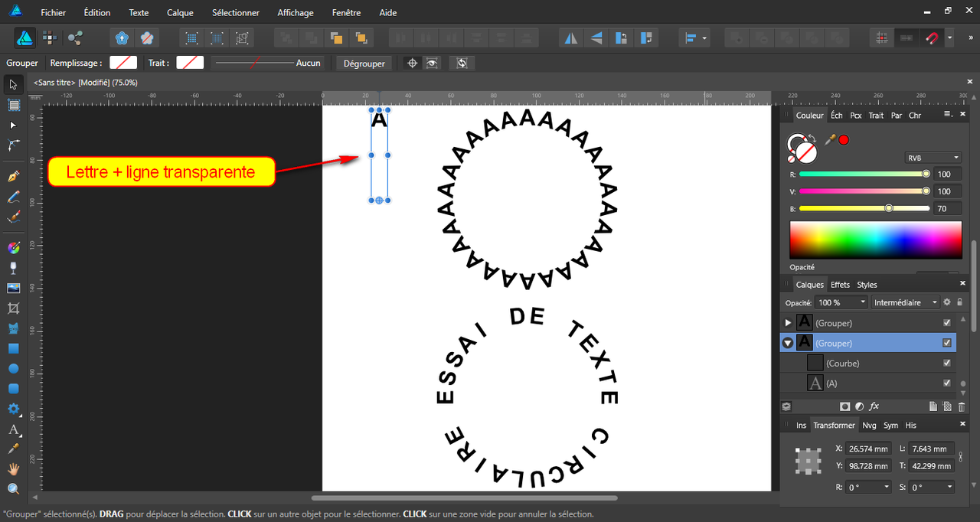Toggle visibility of selected (Grouper) layer

947,343
